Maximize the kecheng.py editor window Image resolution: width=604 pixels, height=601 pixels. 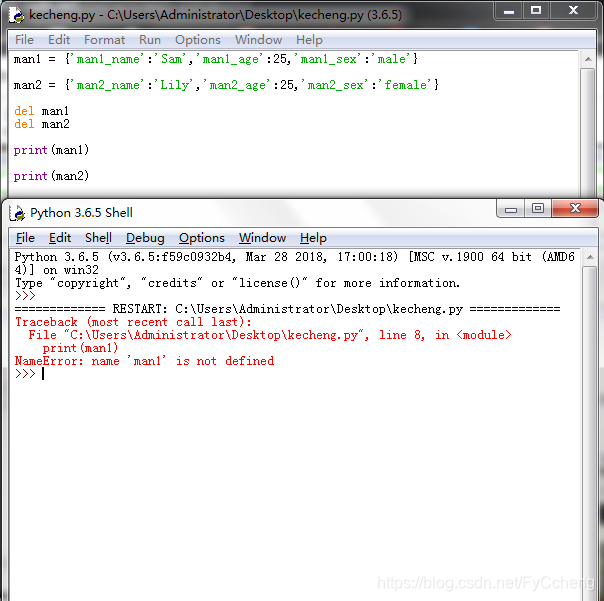coord(536,10)
